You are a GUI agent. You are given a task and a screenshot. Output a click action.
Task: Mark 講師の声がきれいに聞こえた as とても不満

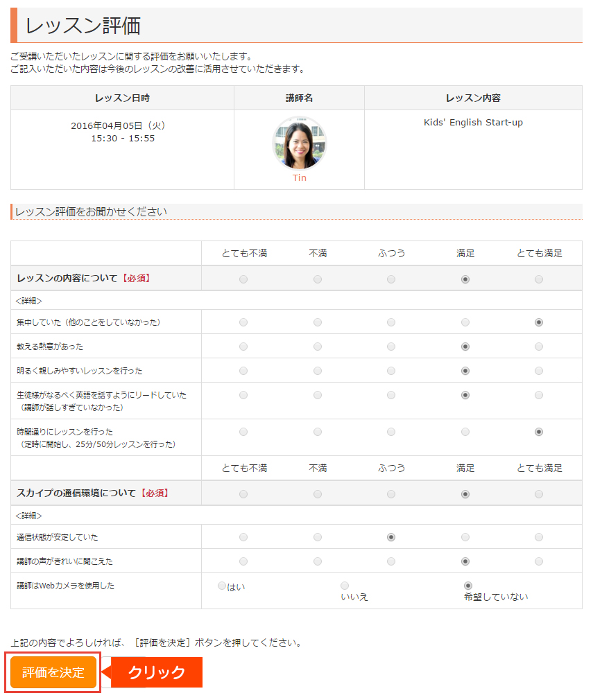pyautogui.click(x=243, y=561)
